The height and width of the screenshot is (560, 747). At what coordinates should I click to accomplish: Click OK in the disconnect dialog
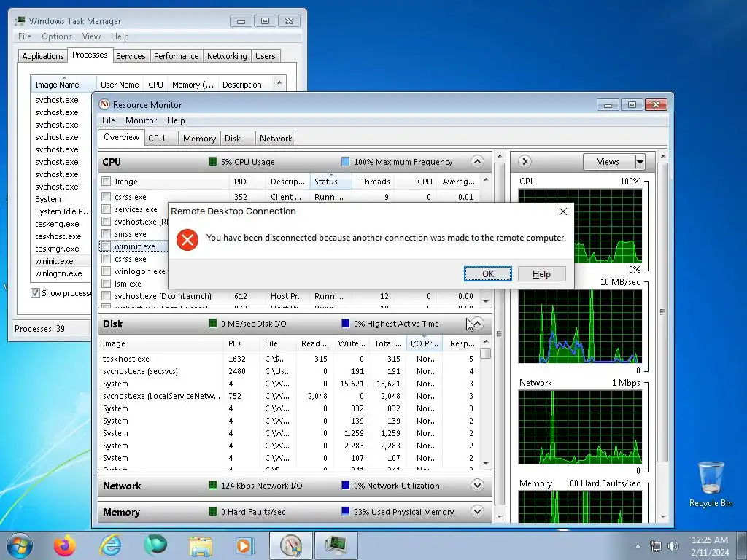tap(488, 274)
